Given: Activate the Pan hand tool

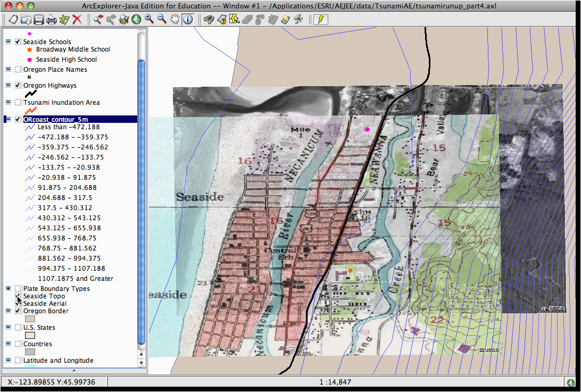Looking at the screenshot, I should 175,19.
